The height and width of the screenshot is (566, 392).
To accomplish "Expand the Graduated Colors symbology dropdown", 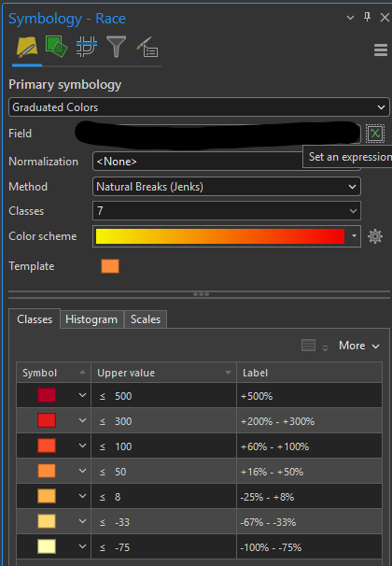I will coord(199,107).
